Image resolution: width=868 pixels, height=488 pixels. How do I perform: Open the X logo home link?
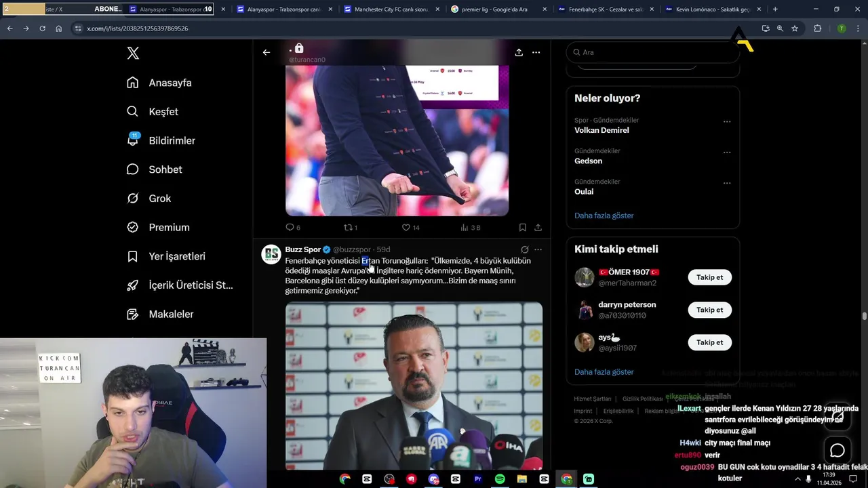coord(133,54)
